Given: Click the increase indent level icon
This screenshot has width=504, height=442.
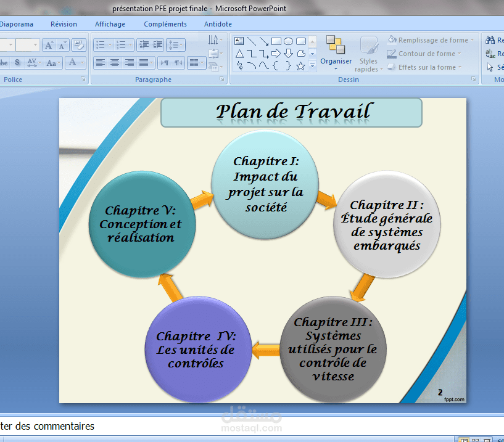Looking at the screenshot, I should pyautogui.click(x=157, y=45).
